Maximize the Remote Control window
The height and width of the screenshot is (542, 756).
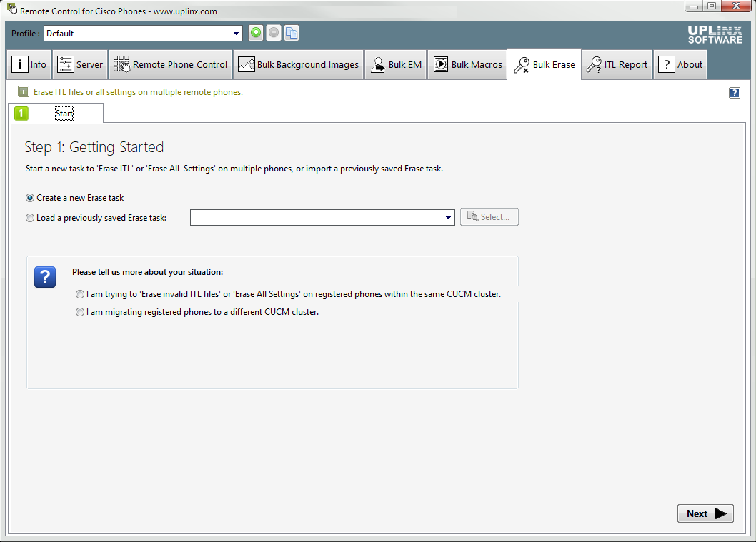point(711,6)
